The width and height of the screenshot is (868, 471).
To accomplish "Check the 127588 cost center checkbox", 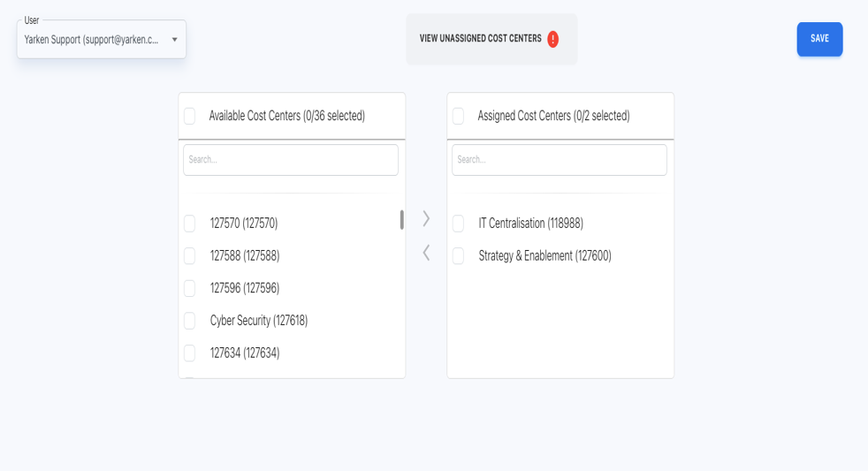I will [x=189, y=256].
